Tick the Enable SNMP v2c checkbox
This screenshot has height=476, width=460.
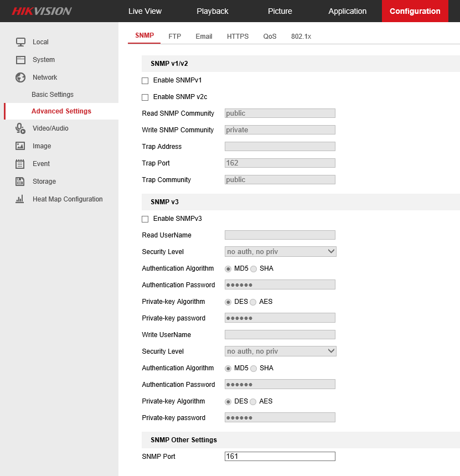(145, 97)
